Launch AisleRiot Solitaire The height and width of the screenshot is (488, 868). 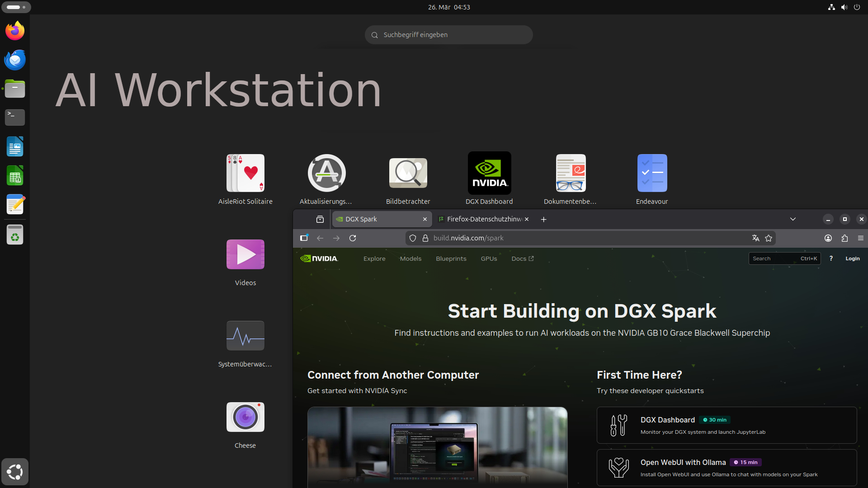click(x=245, y=179)
